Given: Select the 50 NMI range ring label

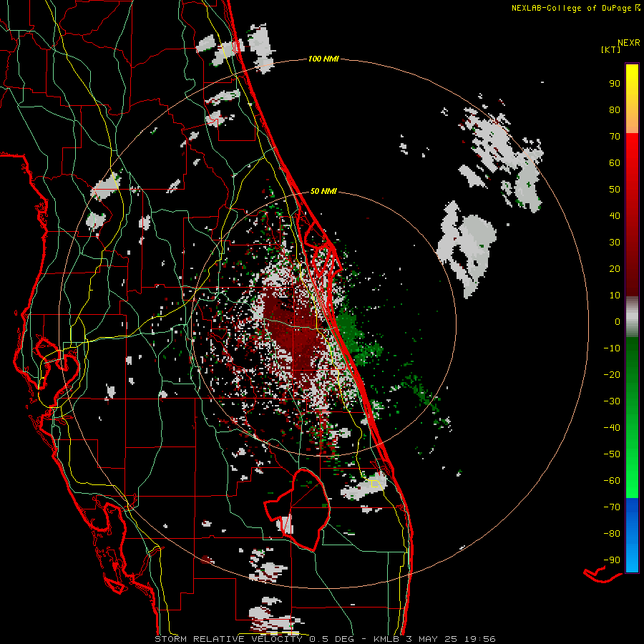Looking at the screenshot, I should tap(323, 191).
